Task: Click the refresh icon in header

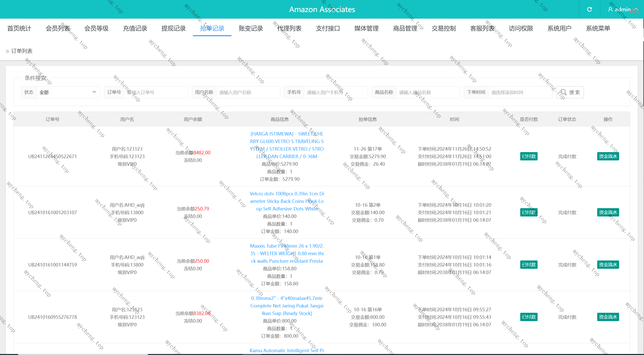Action: pyautogui.click(x=589, y=9)
